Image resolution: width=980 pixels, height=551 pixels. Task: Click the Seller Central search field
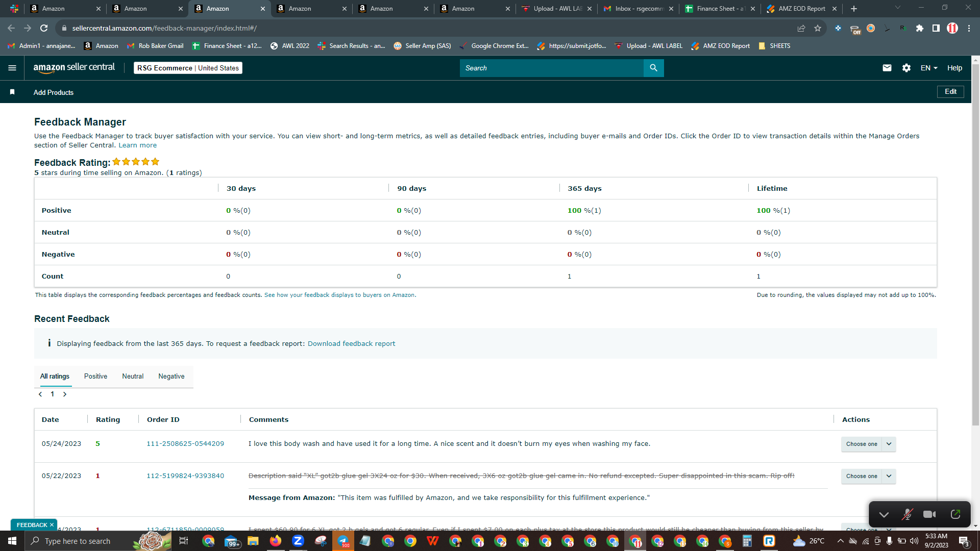pyautogui.click(x=552, y=68)
